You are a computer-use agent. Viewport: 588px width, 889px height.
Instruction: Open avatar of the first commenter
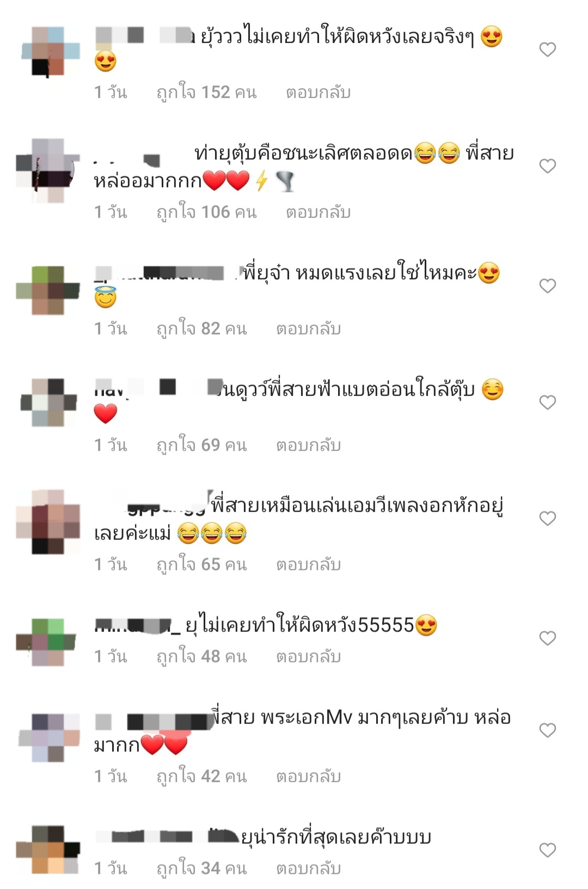48,51
